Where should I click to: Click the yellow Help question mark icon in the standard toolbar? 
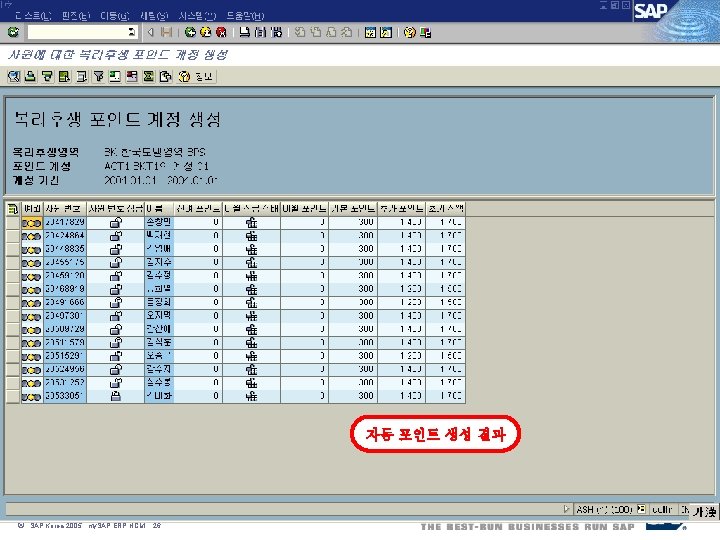pos(410,32)
